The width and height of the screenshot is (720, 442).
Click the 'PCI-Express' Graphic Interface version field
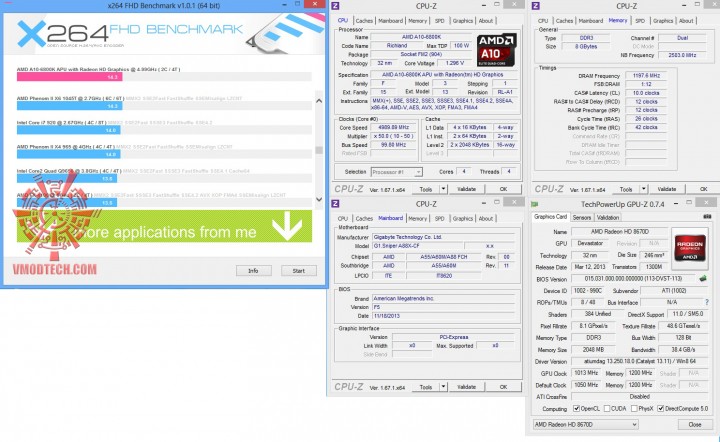(x=454, y=337)
